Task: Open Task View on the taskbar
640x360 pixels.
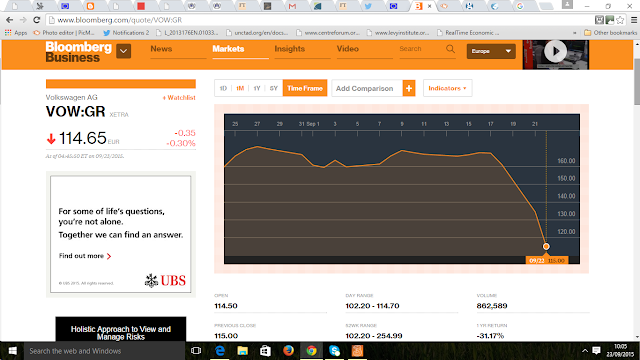Action: click(196, 351)
